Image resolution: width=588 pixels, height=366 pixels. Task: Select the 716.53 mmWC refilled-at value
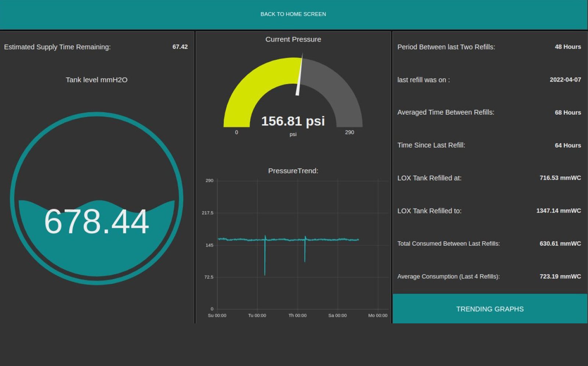pos(560,178)
